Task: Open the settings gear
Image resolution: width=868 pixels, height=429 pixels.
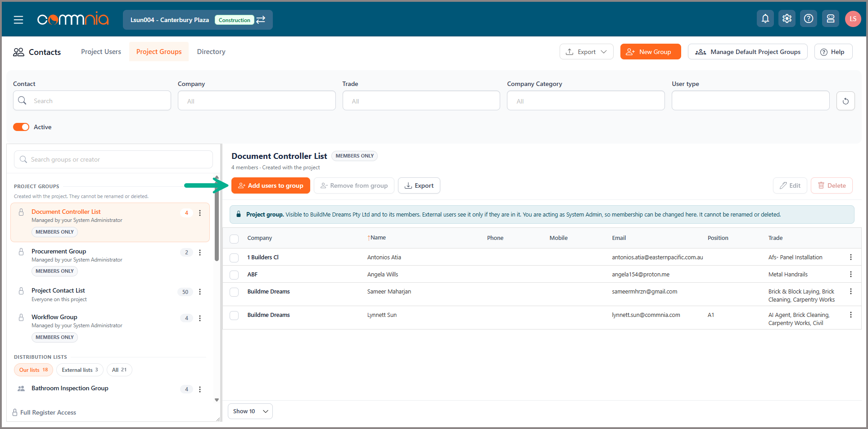Action: click(x=787, y=18)
